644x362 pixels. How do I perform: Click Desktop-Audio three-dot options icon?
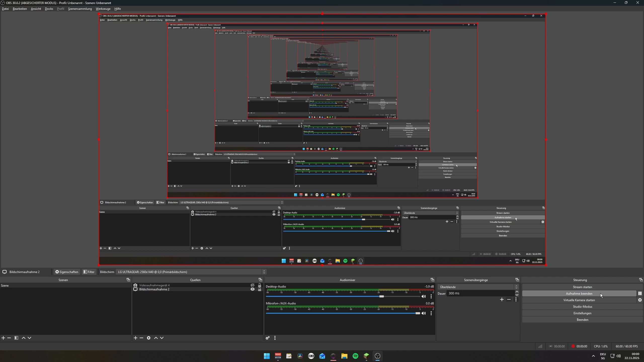point(431,296)
